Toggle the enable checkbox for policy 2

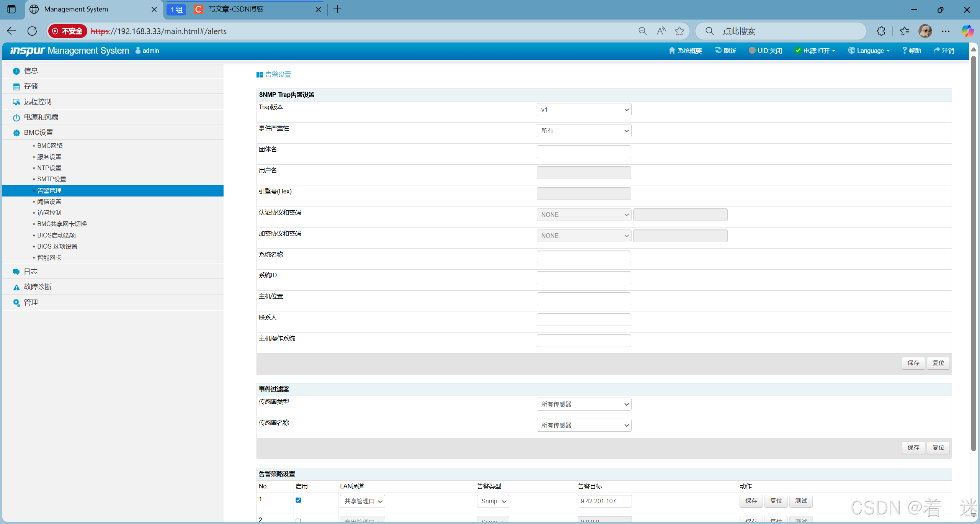click(x=298, y=520)
